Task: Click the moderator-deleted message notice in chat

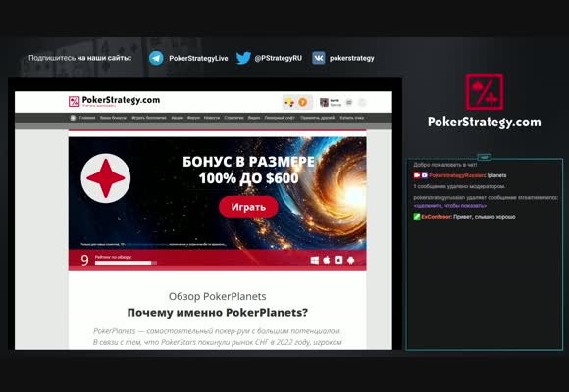Action: click(459, 186)
